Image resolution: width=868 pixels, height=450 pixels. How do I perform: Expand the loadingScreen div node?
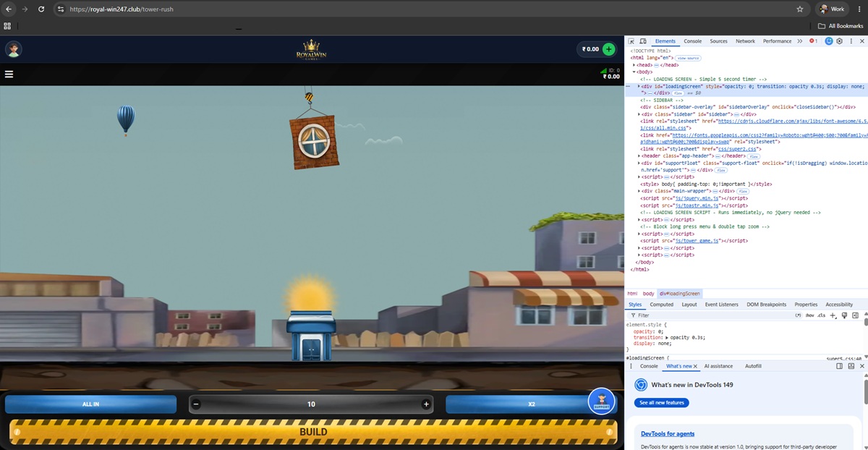[639, 86]
